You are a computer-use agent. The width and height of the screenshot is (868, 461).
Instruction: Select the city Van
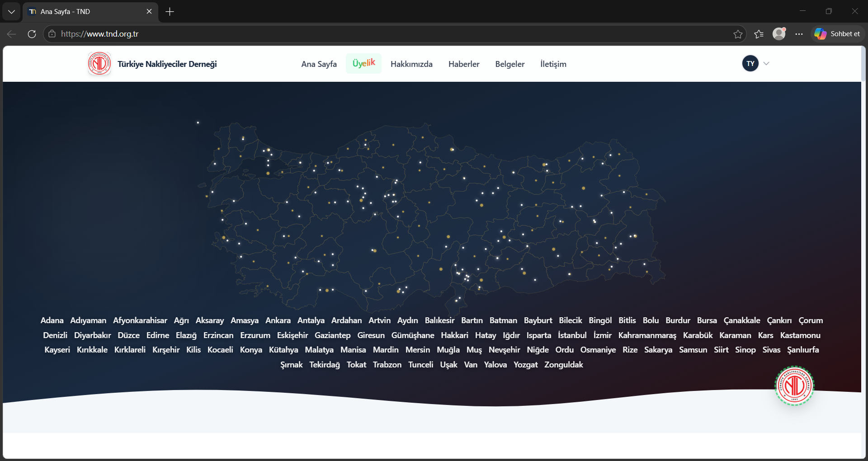(x=471, y=365)
